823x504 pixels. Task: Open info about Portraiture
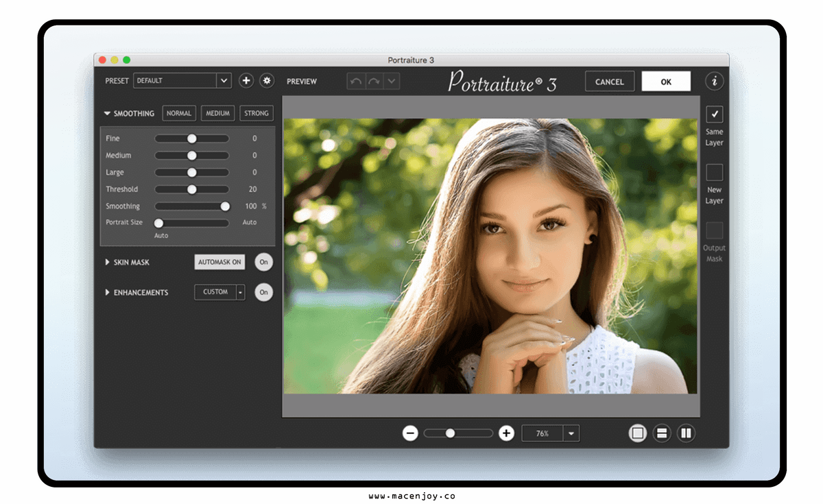[714, 81]
